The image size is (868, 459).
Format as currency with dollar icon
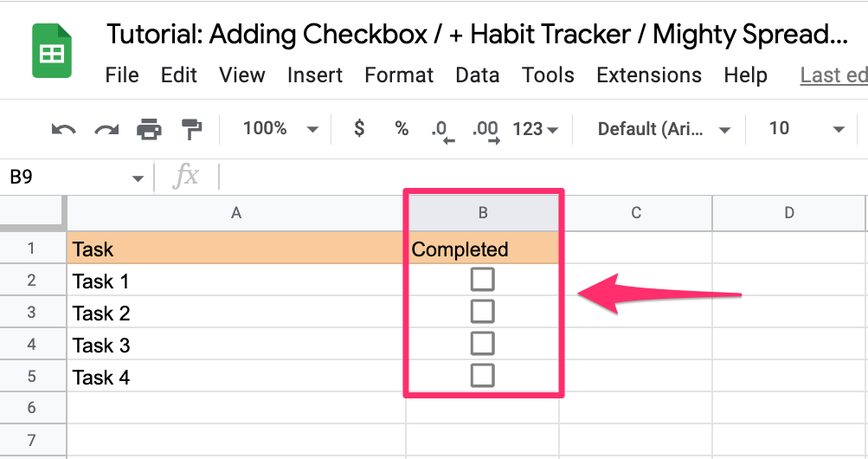click(x=359, y=128)
